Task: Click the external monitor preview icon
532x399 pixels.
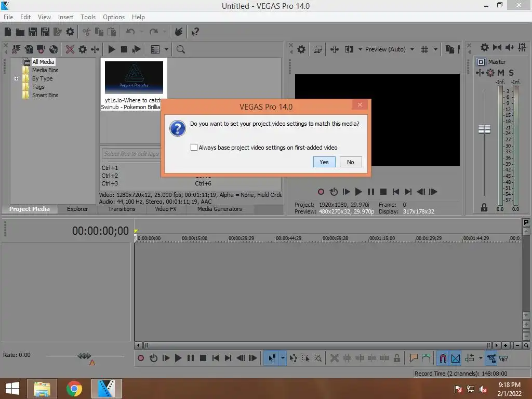Action: pos(318,49)
